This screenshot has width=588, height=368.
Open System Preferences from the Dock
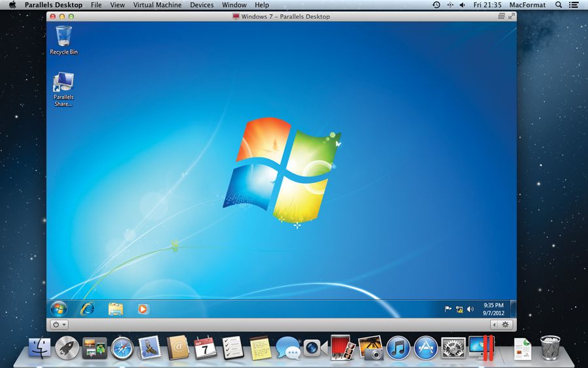click(x=453, y=348)
